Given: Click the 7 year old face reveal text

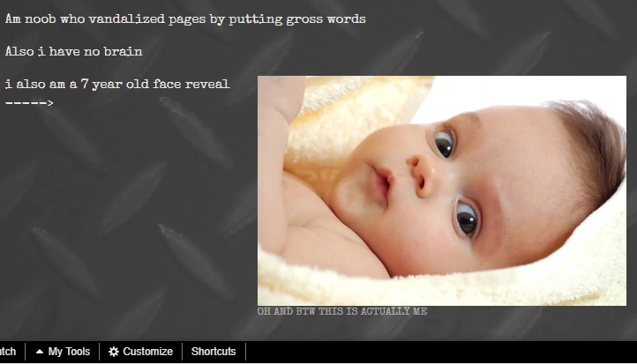Looking at the screenshot, I should tap(117, 84).
